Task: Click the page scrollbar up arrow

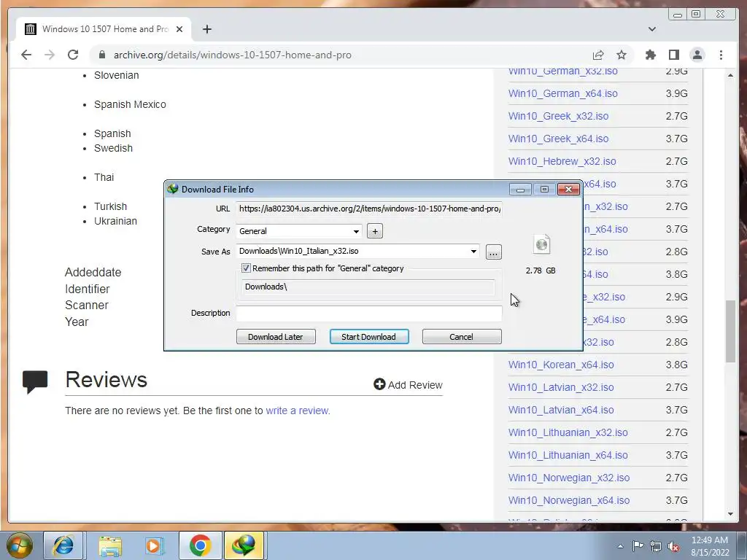Action: click(730, 75)
